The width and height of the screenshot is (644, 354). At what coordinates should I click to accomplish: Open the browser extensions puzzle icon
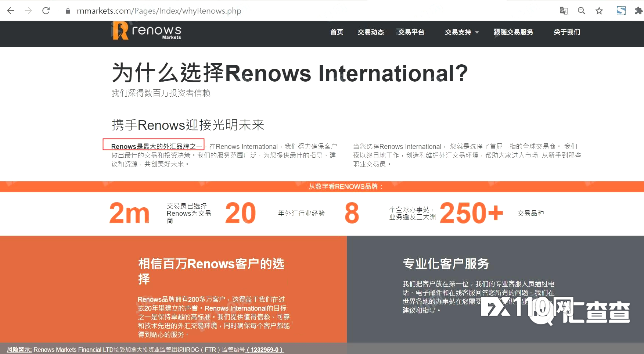pyautogui.click(x=639, y=11)
